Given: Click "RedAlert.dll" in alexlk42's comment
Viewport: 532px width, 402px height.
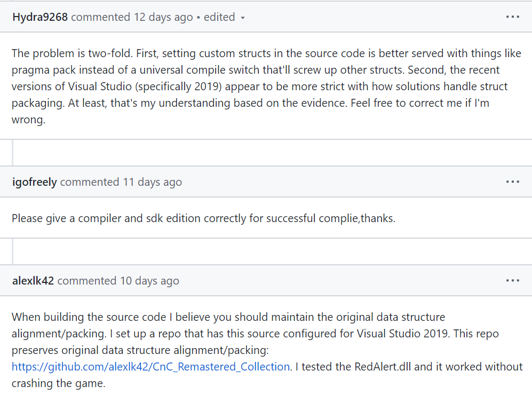Looking at the screenshot, I should [x=386, y=367].
